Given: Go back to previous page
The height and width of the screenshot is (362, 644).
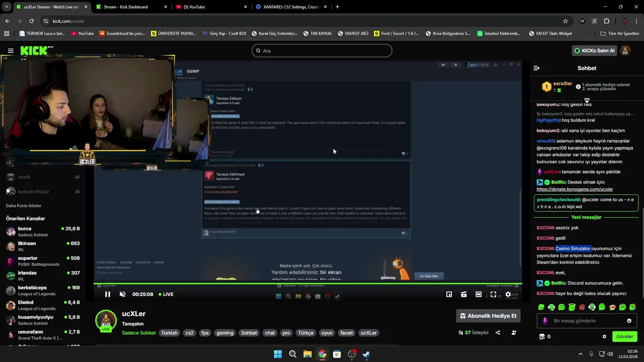Looking at the screenshot, I should click(7, 21).
